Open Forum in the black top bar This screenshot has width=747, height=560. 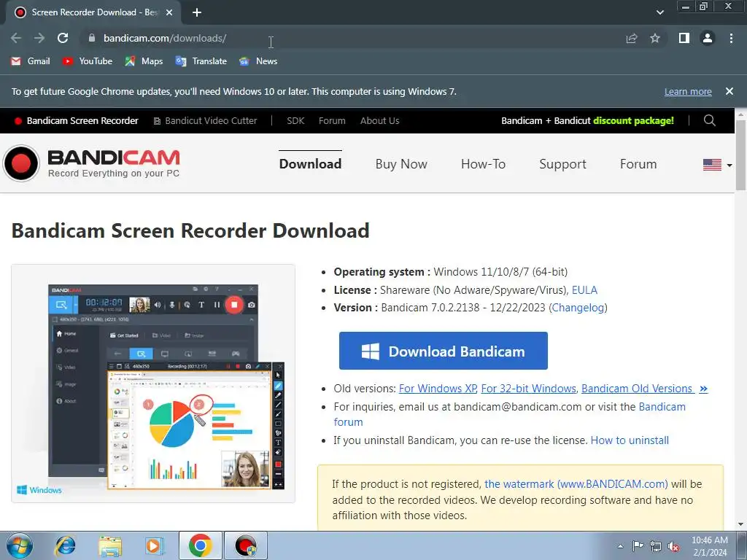(332, 121)
